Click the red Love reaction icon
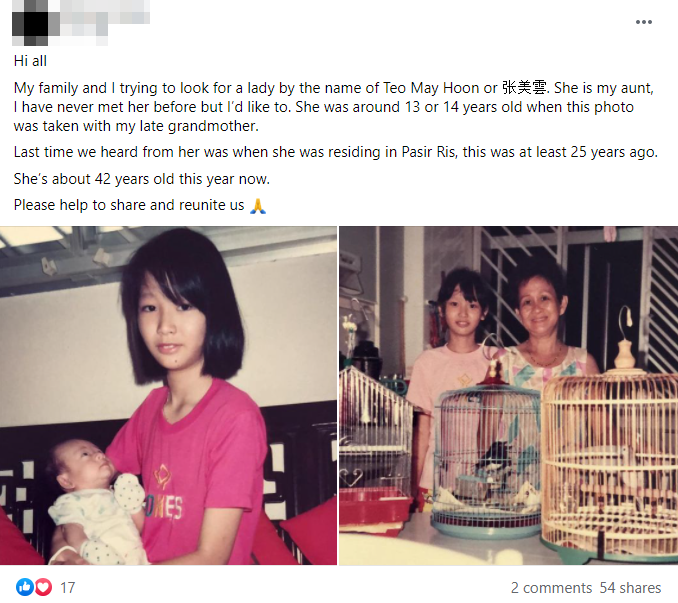678x603 pixels. click(43, 587)
